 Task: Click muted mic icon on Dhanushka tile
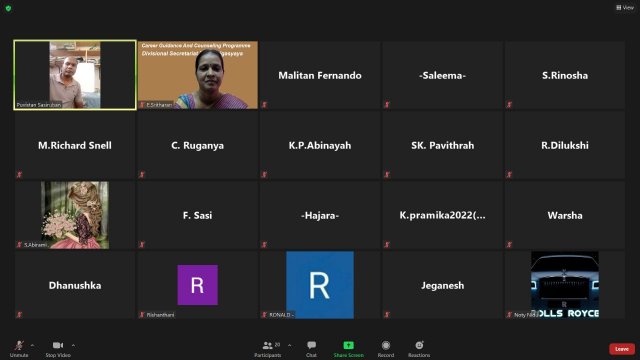19,315
